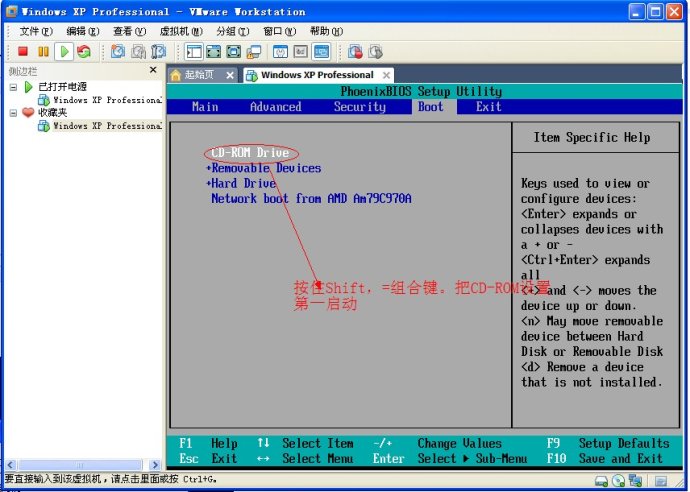
Task: Click the Take Snapshot clock icon
Action: [x=117, y=51]
